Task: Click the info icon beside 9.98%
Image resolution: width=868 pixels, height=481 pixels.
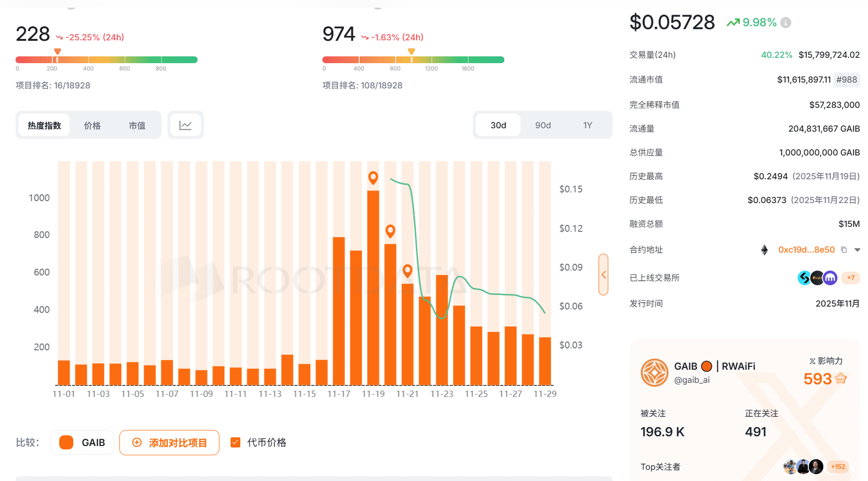Action: [x=785, y=22]
